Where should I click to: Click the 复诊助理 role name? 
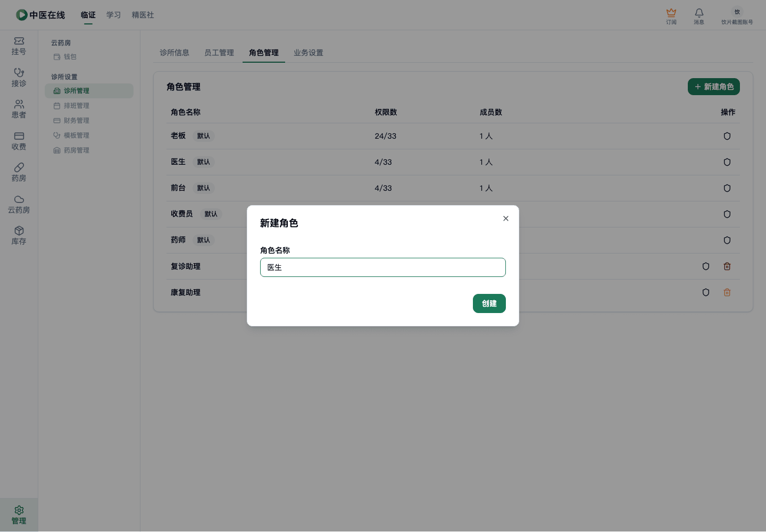click(186, 266)
